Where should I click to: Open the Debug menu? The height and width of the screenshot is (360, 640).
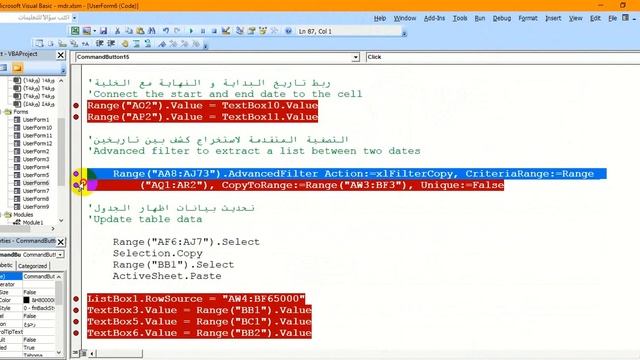pos(502,18)
